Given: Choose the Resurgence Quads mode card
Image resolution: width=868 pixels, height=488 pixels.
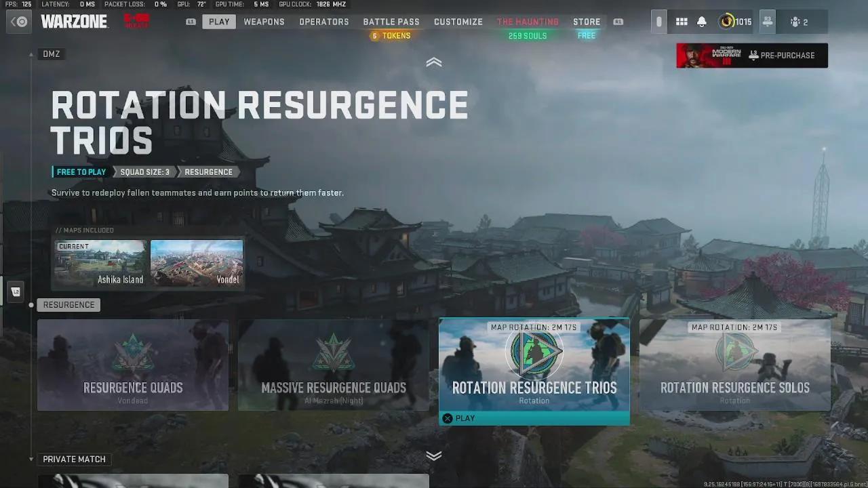Looking at the screenshot, I should [133, 365].
